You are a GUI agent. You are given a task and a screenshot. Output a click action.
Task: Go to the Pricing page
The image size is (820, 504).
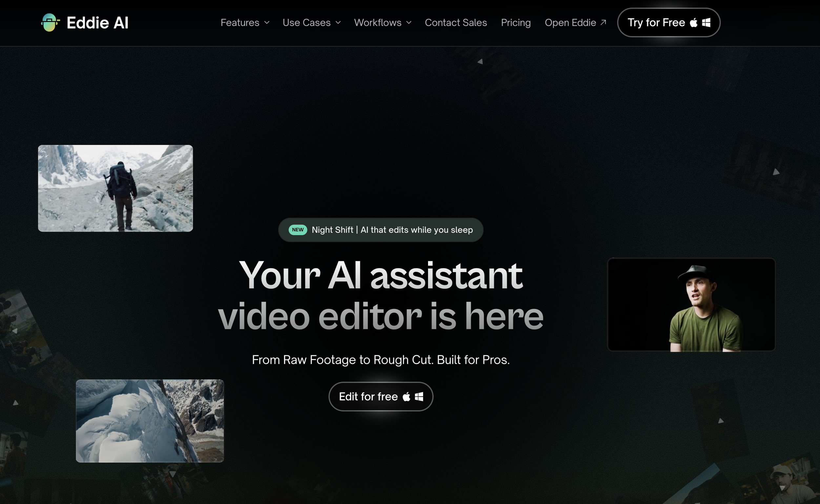pos(516,23)
